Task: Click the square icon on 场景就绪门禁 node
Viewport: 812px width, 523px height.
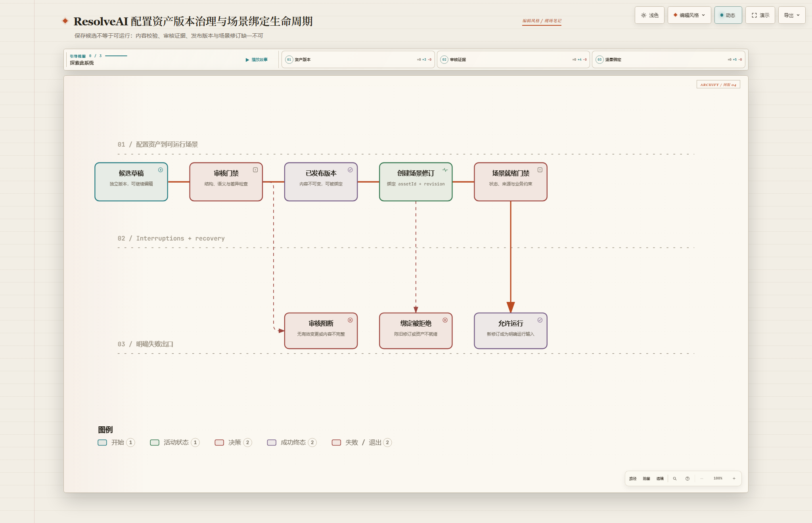Action: pyautogui.click(x=540, y=170)
